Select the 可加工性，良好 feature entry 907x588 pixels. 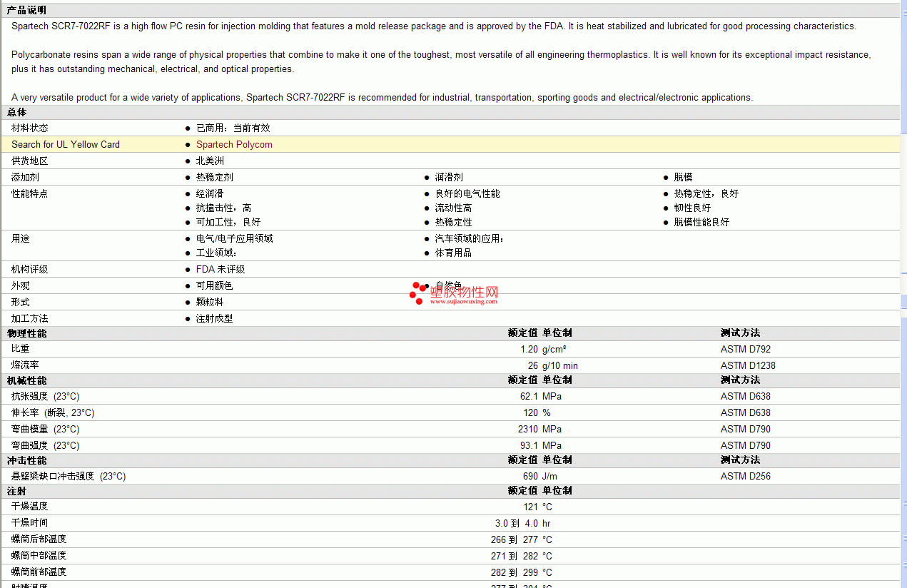[x=228, y=222]
